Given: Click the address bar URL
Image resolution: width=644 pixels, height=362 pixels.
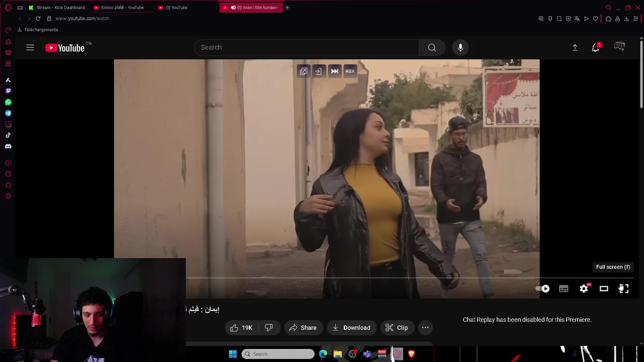Looking at the screenshot, I should point(83,19).
